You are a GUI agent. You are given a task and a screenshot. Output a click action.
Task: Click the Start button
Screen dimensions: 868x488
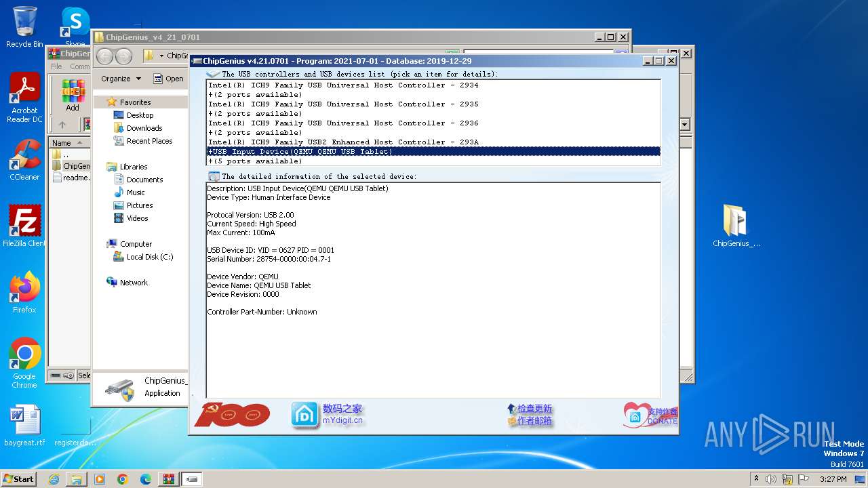point(19,479)
